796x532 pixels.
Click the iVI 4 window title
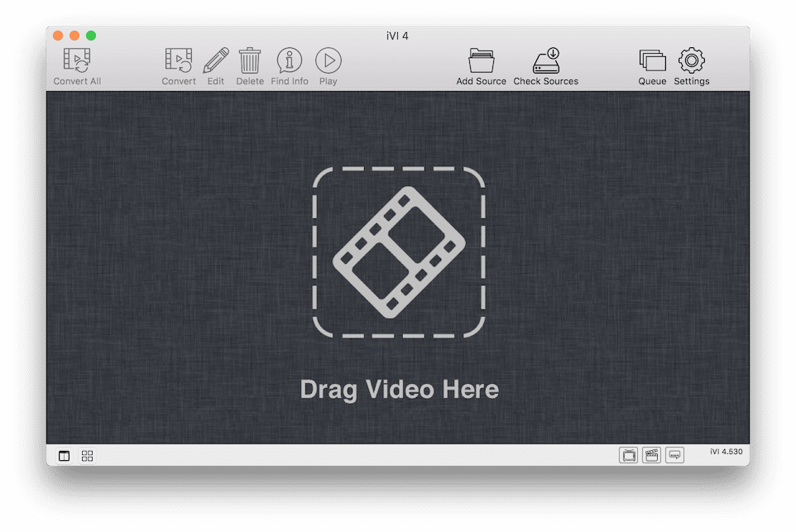click(397, 36)
